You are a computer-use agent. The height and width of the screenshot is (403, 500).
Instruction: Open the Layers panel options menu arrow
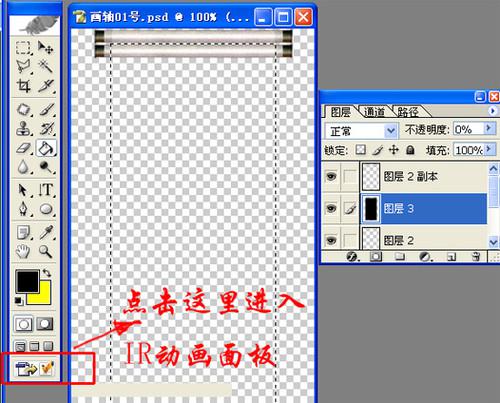coord(493,111)
